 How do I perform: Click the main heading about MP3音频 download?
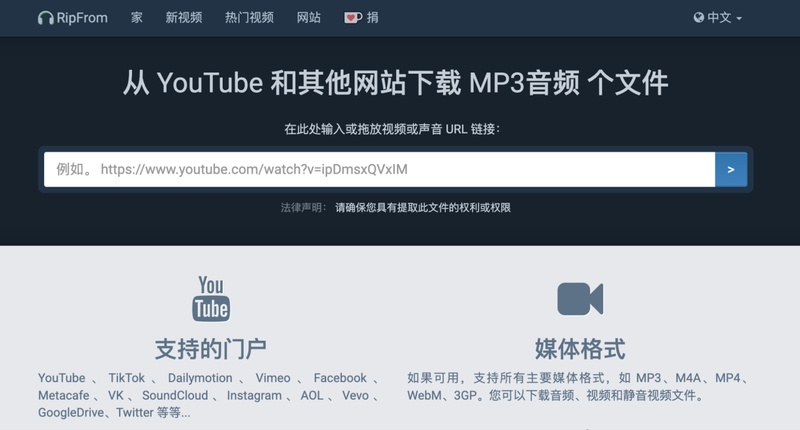point(395,83)
